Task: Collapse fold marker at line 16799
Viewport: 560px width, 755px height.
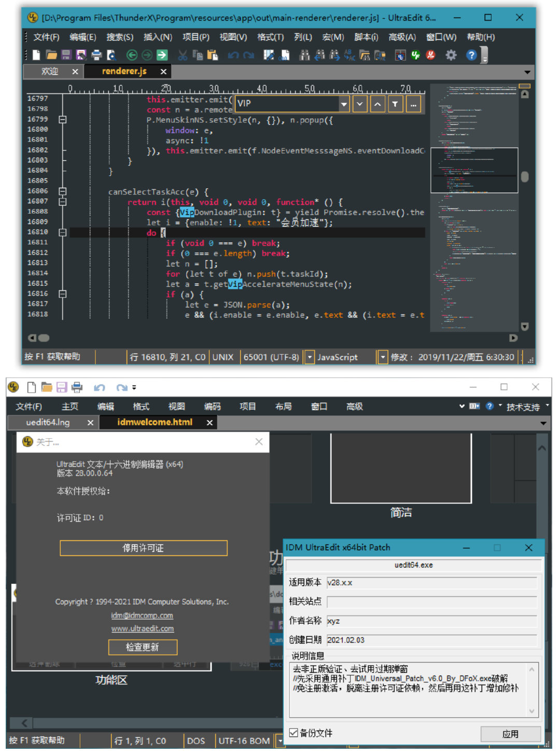Action: [63, 119]
